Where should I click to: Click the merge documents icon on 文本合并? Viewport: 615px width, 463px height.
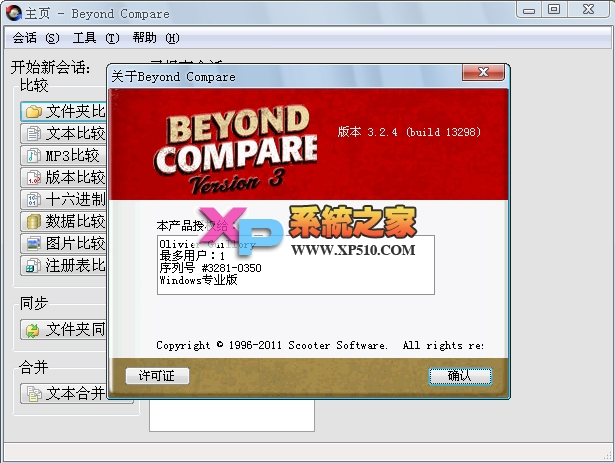tap(34, 394)
